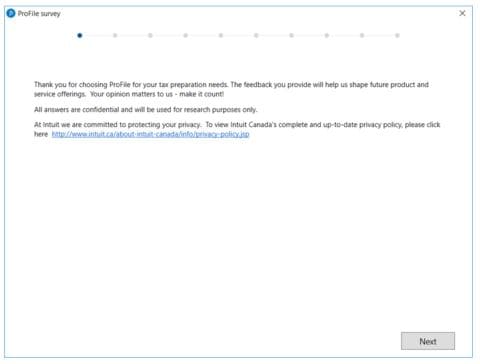
Task: Select the last progress dot
Action: 397,35
